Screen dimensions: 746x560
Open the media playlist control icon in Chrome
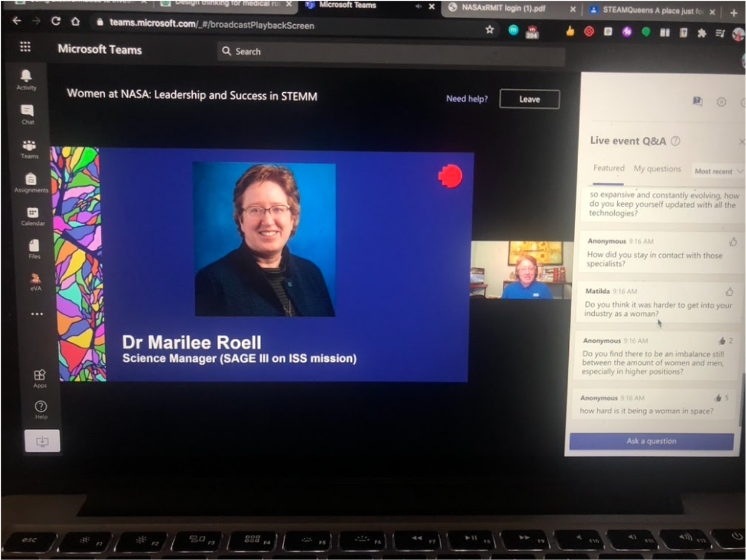[721, 33]
